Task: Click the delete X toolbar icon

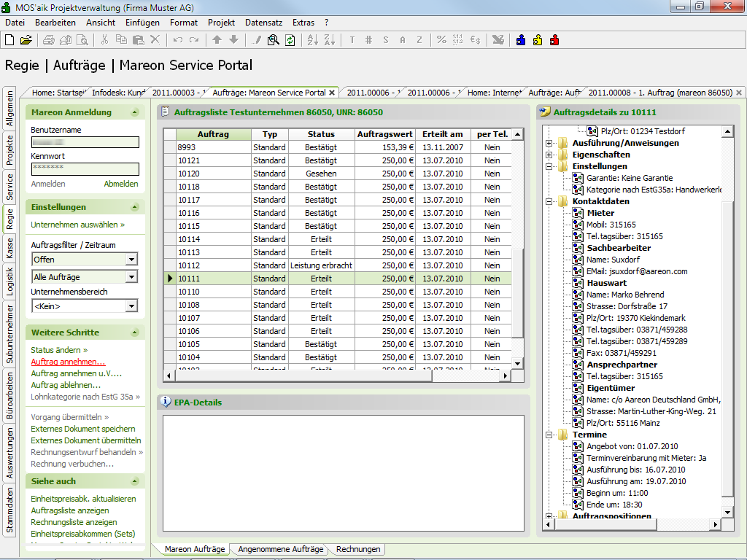Action: click(x=155, y=40)
